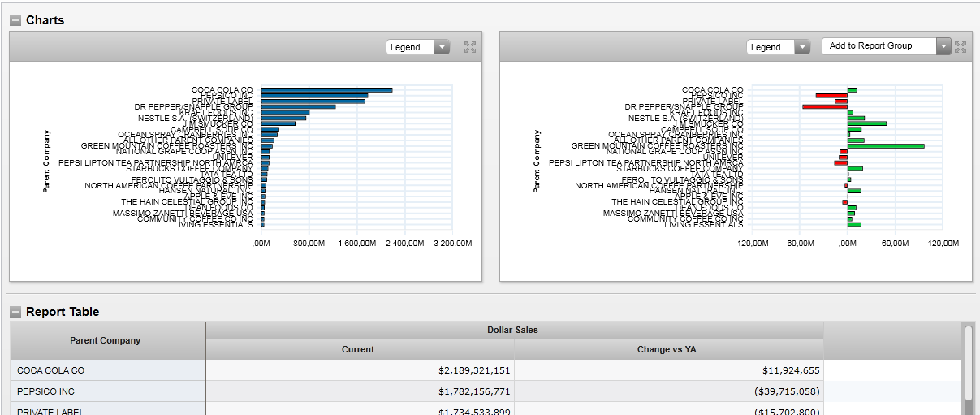Click the Parent Company column header
Screen dimensions: 980x415
coord(106,340)
